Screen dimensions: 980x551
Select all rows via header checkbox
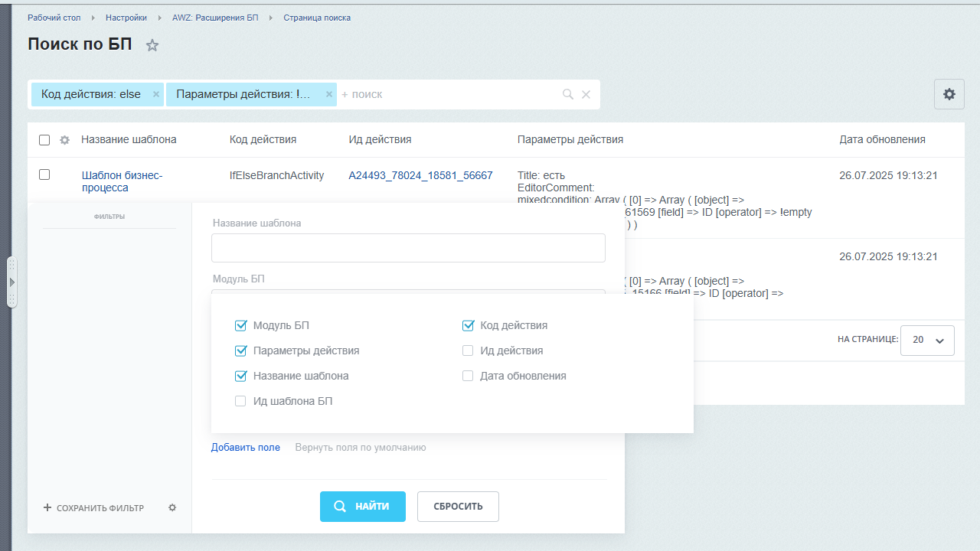pyautogui.click(x=44, y=140)
